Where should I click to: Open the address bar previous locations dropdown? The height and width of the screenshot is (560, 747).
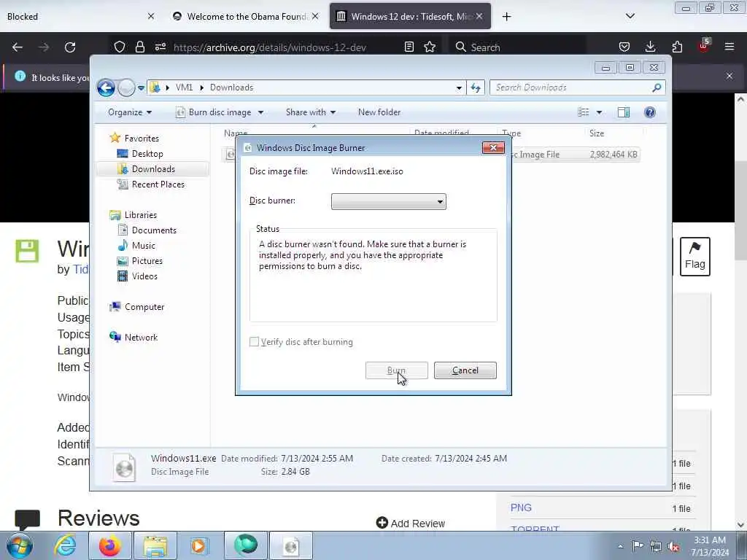[x=459, y=88]
